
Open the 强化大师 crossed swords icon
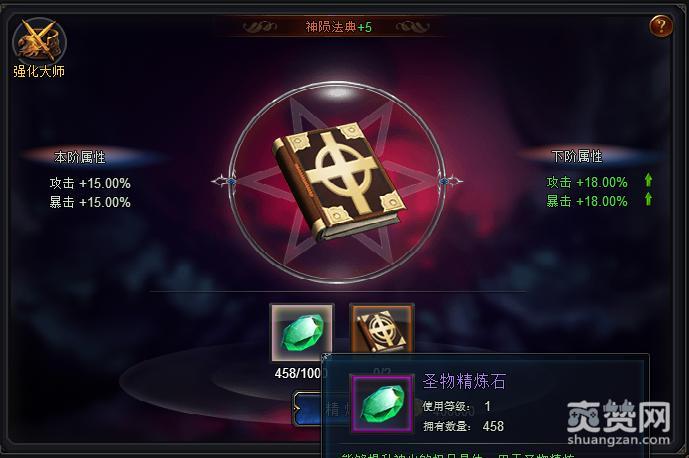pos(39,41)
